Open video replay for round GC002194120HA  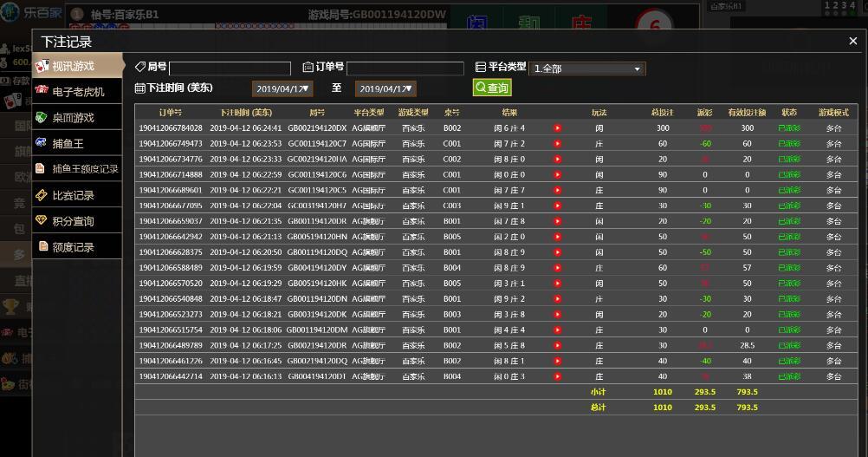coord(557,160)
